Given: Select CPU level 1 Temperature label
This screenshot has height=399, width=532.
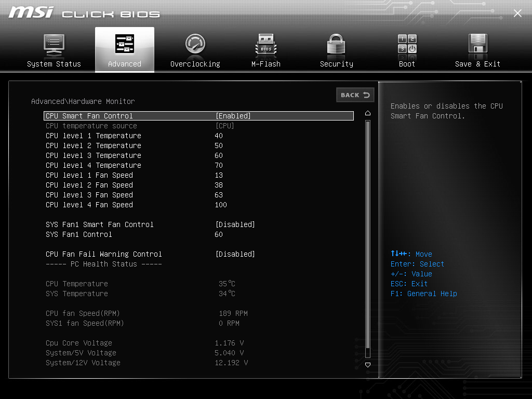Looking at the screenshot, I should click(x=94, y=136).
